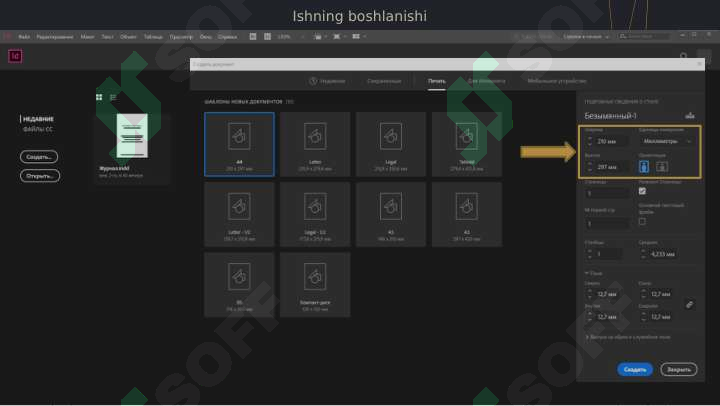This screenshot has width=720, height=406.
Task: Toggle the facing pages checkbox
Action: 642,191
